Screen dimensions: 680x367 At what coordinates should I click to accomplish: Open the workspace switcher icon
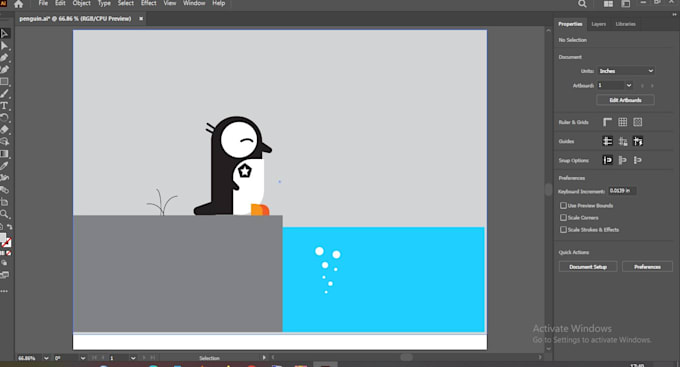pyautogui.click(x=626, y=4)
